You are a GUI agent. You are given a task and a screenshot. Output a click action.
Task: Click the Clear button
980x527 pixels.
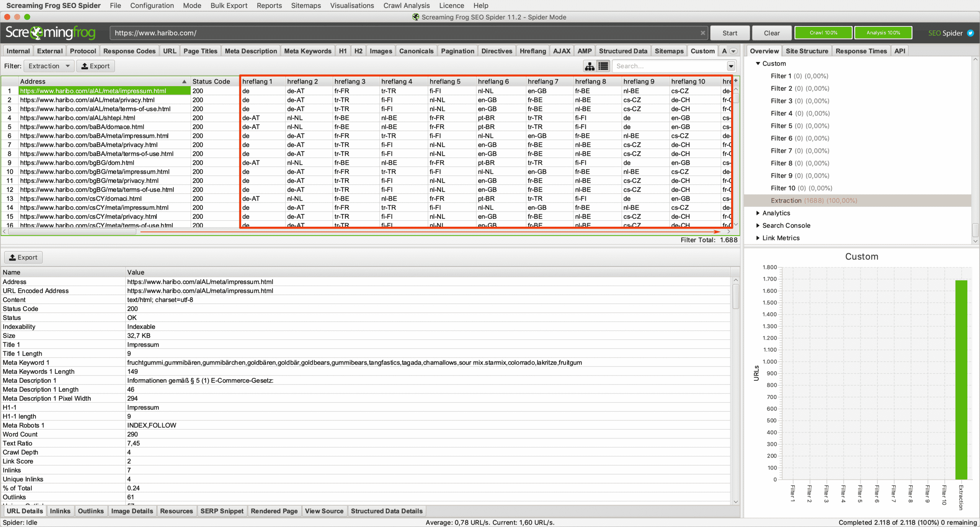tap(771, 33)
